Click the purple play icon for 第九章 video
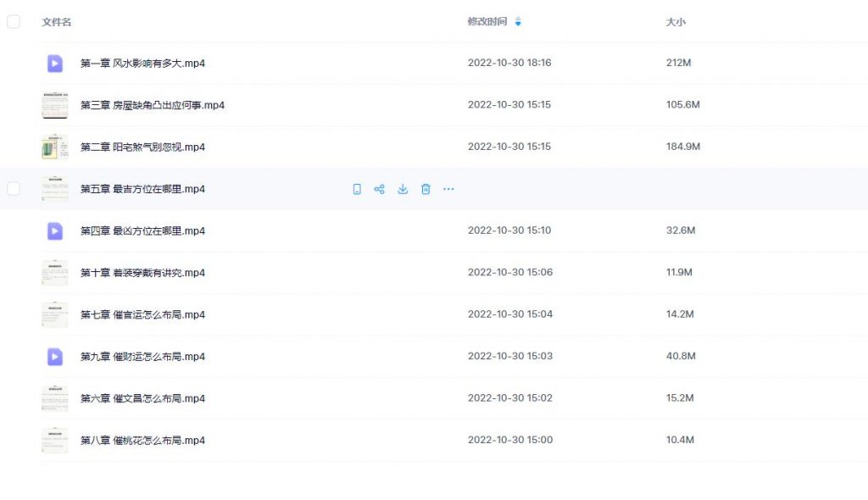Image resolution: width=868 pixels, height=500 pixels. (54, 356)
